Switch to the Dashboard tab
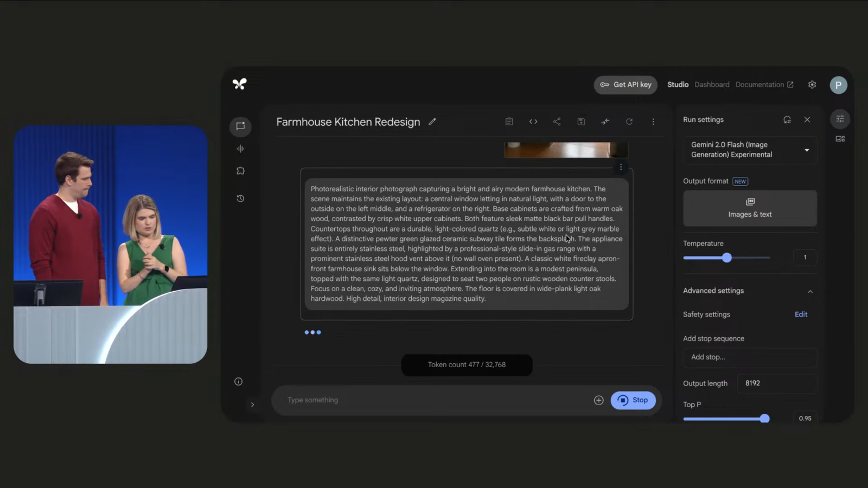 [712, 85]
